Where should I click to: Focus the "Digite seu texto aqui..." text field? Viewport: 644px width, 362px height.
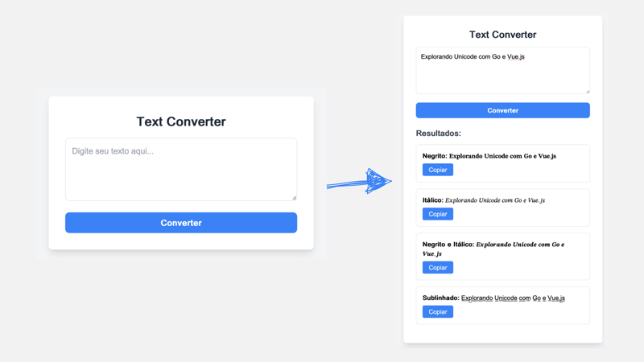pos(180,169)
